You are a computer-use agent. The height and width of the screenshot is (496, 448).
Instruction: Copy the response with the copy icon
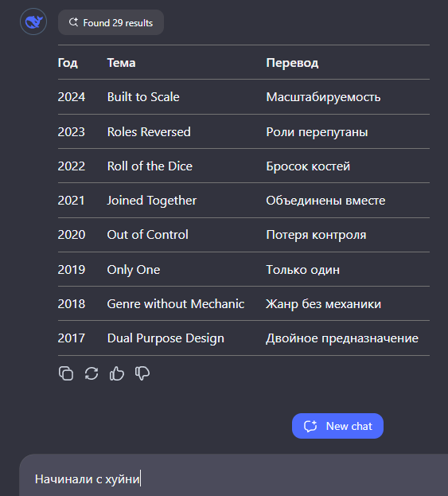point(66,373)
